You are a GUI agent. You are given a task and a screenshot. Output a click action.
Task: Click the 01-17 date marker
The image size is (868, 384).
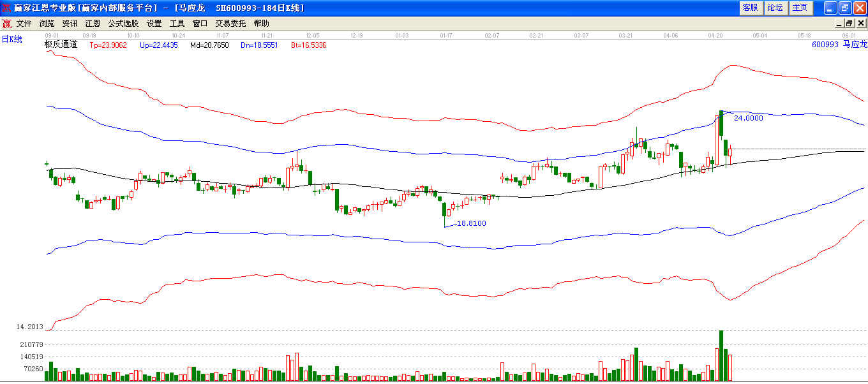click(x=446, y=36)
